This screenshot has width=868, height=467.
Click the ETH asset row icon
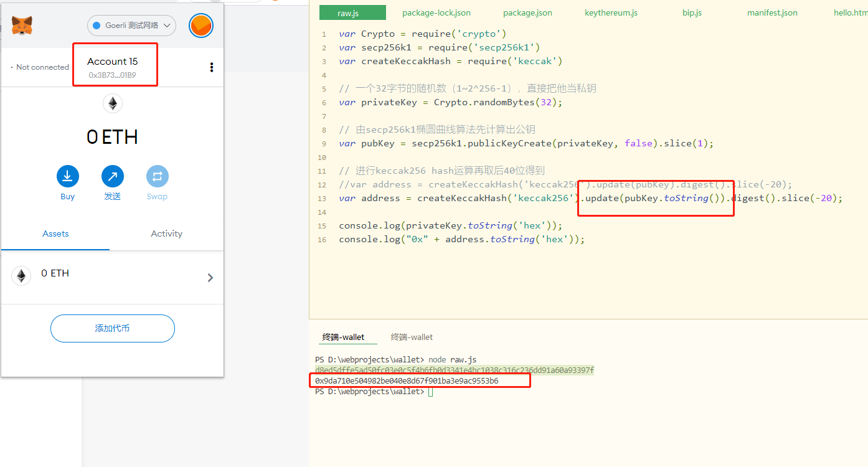point(22,276)
